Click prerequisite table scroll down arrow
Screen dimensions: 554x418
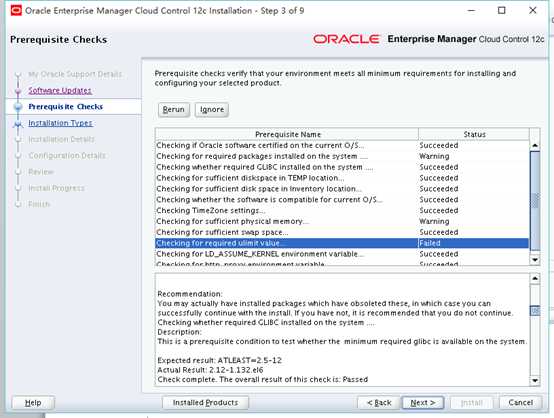[x=535, y=260]
